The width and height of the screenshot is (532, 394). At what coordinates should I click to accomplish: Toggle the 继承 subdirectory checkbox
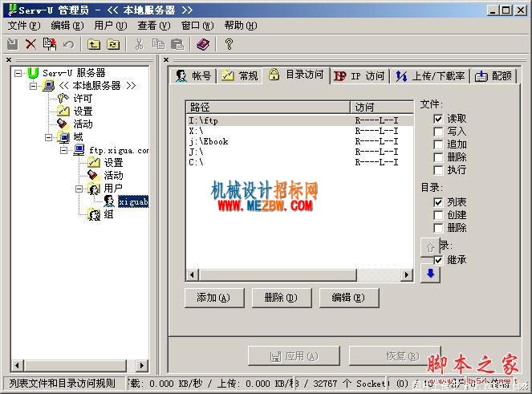[438, 260]
